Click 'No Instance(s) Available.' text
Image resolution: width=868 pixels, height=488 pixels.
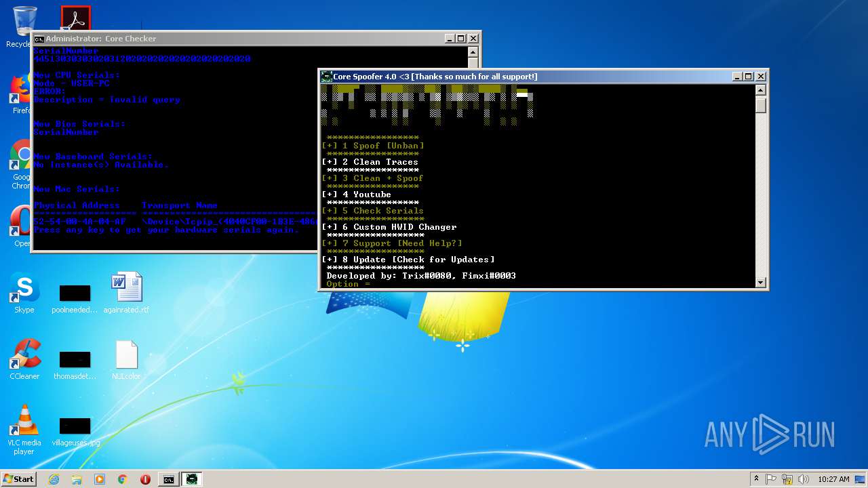click(x=101, y=165)
